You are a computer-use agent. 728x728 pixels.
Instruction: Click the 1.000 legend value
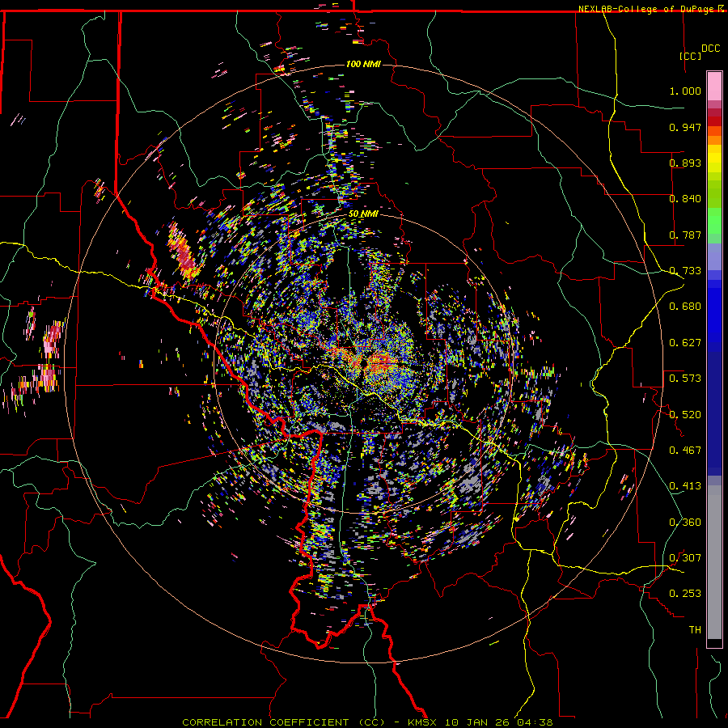685,91
